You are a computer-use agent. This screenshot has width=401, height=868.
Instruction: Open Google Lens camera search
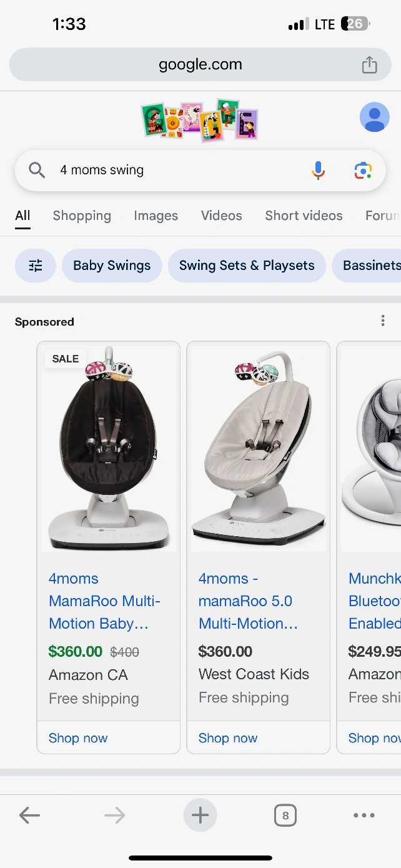(363, 170)
